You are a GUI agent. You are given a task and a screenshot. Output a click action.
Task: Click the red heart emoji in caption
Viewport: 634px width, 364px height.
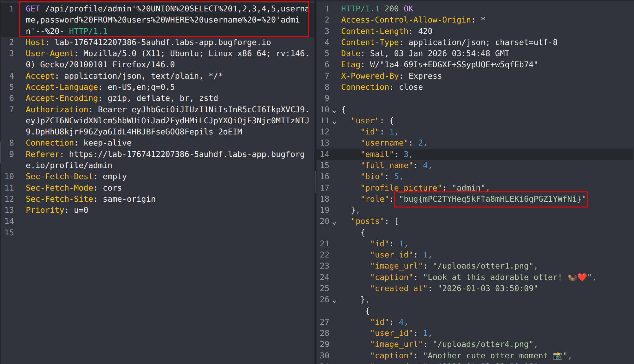[x=582, y=277]
